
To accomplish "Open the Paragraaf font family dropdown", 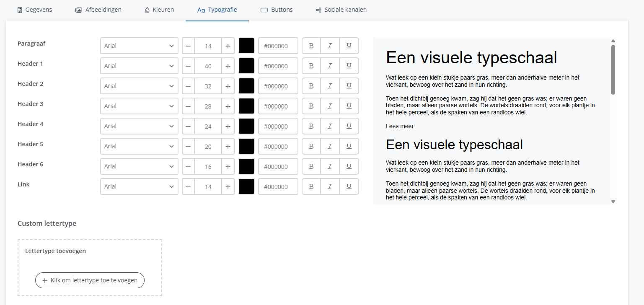I will pos(139,46).
